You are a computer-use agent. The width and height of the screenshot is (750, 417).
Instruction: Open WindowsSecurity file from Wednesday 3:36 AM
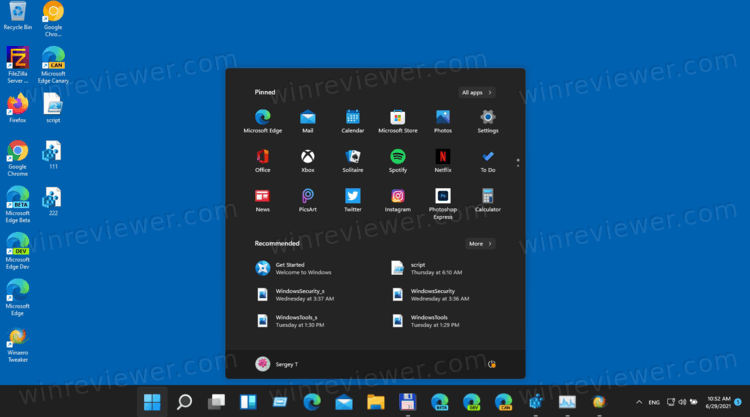click(x=430, y=295)
